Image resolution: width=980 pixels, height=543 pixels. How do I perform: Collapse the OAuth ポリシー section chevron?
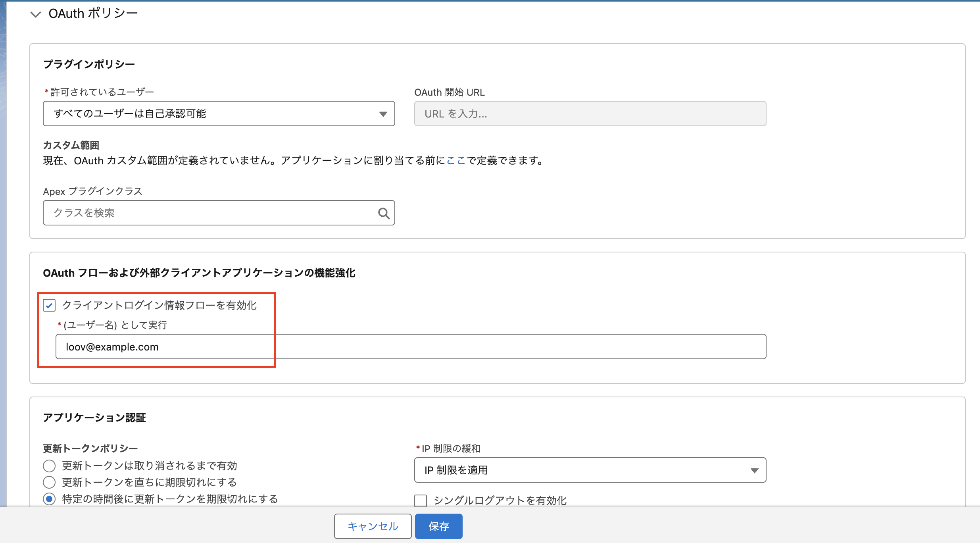(36, 14)
